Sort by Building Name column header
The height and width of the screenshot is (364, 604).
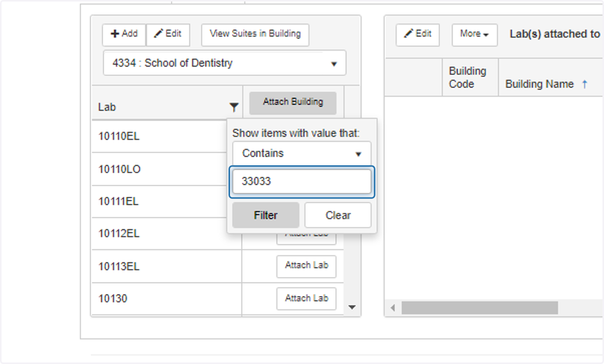pos(540,85)
